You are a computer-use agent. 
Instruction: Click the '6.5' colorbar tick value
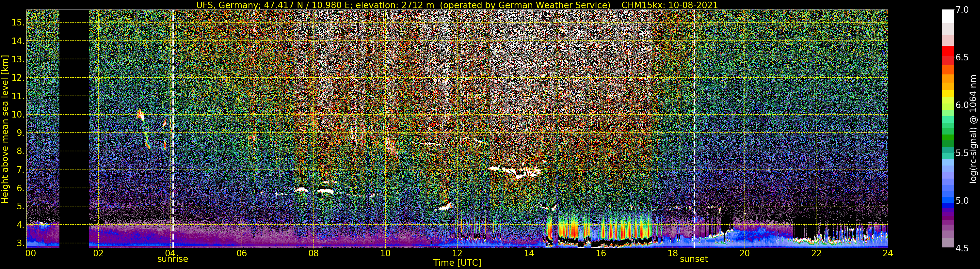click(962, 57)
